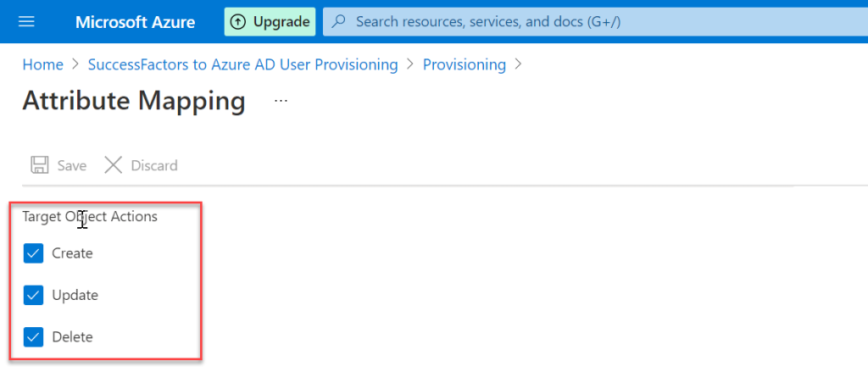
Task: Open the hamburger portal menu
Action: click(26, 21)
